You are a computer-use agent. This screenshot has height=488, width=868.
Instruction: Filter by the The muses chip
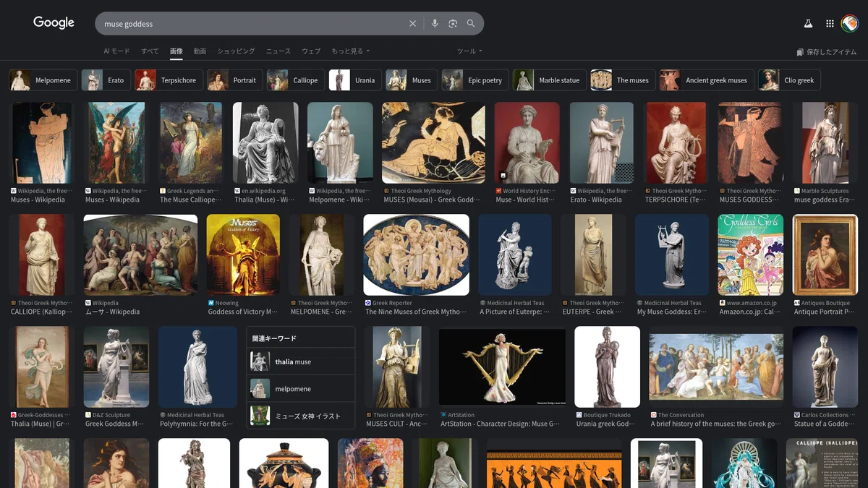pos(623,80)
